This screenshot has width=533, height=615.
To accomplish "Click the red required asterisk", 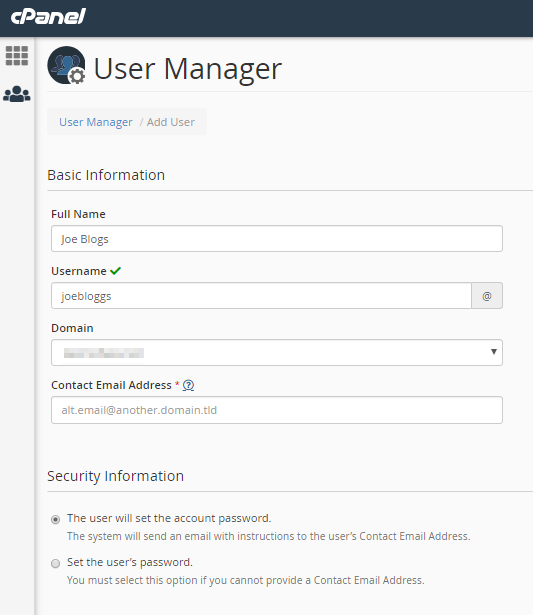I will coord(177,384).
